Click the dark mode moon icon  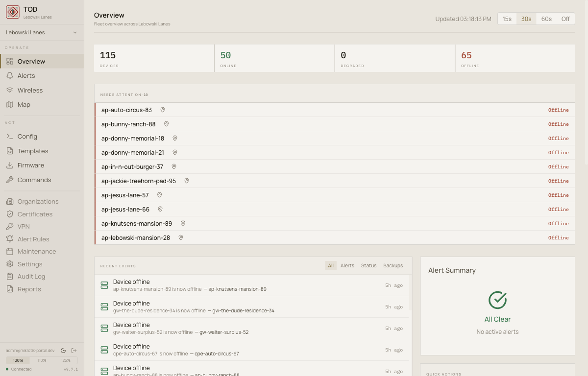[63, 351]
